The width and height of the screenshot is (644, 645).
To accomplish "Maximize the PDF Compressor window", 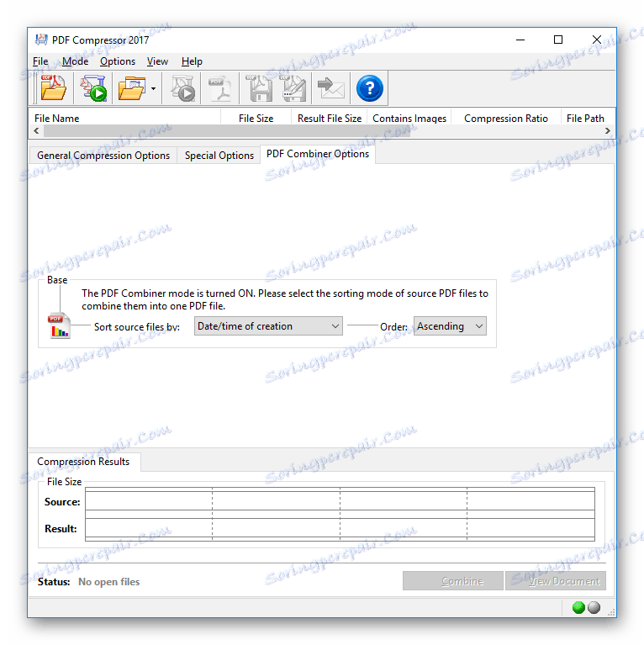I will pos(558,40).
